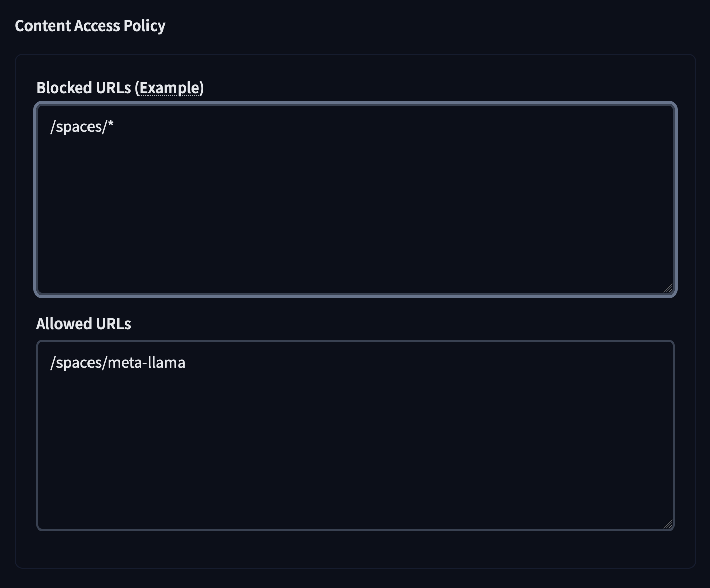
Task: Click the Content Access Policy heading
Action: pyautogui.click(x=91, y=25)
